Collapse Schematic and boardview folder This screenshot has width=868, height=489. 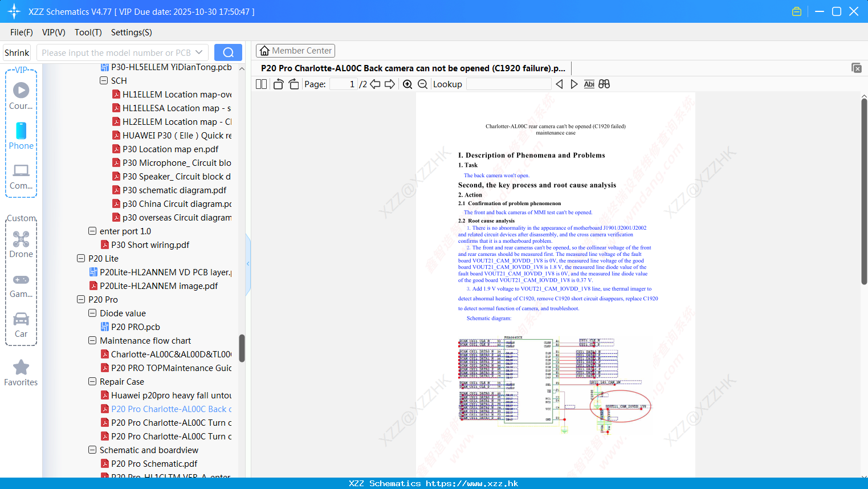(92, 450)
